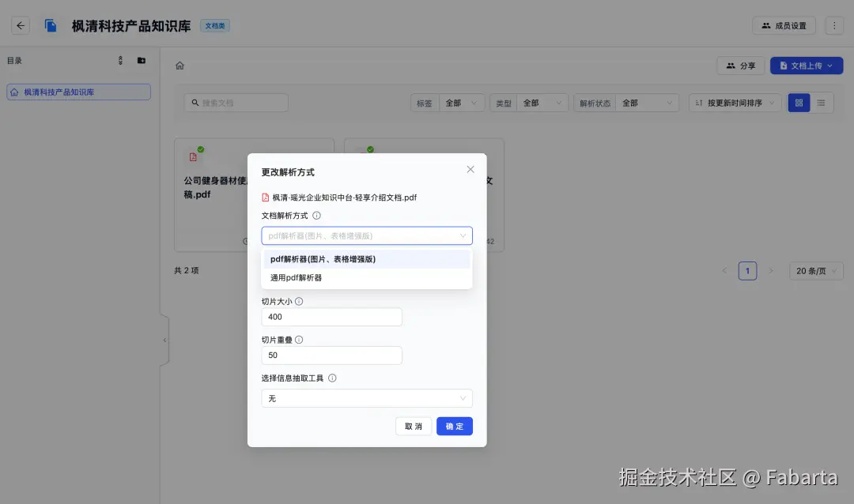Click the green parse-success badge on the PDF card
This screenshot has width=854, height=504.
point(200,148)
